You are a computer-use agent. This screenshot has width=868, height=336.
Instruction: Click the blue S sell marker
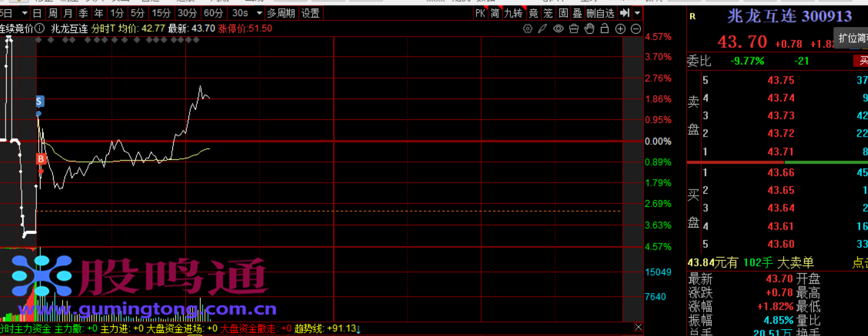39,102
